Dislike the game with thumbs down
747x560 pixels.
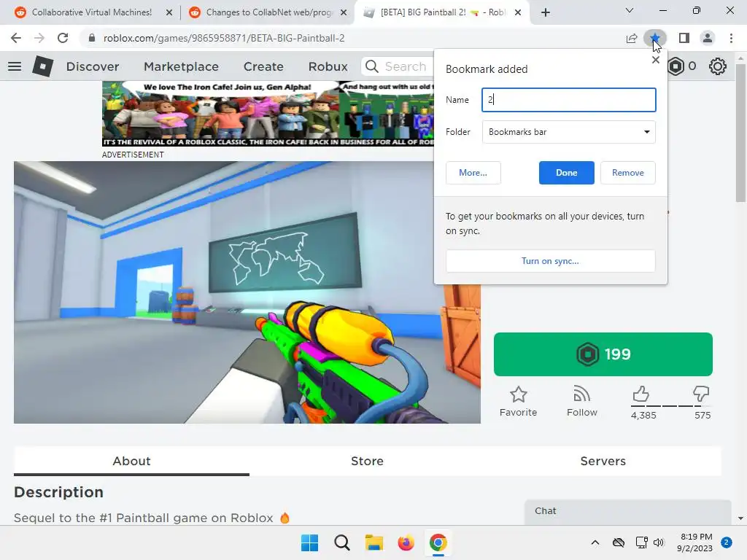(701, 394)
